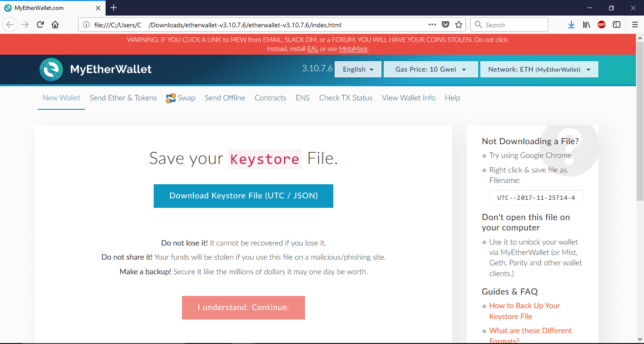Open the browser home page icon
The height and width of the screenshot is (344, 644).
pyautogui.click(x=55, y=25)
